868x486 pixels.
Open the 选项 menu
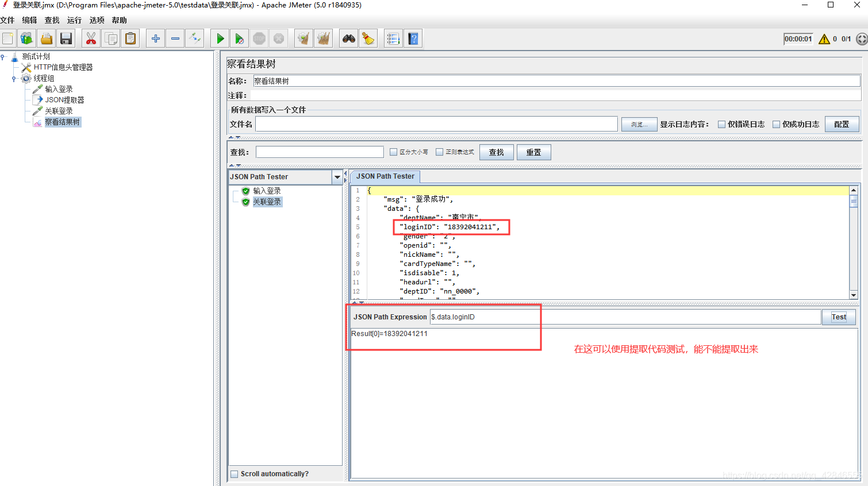click(x=97, y=20)
